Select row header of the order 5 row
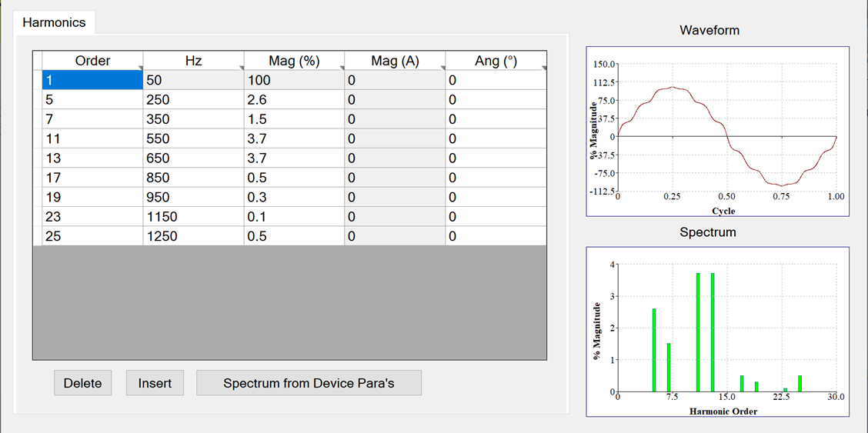This screenshot has width=868, height=433. coord(38,99)
